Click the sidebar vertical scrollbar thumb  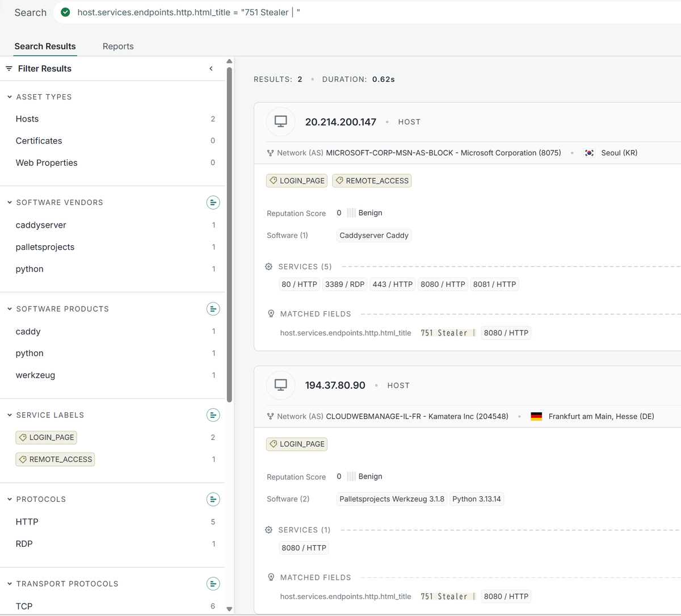tap(229, 235)
